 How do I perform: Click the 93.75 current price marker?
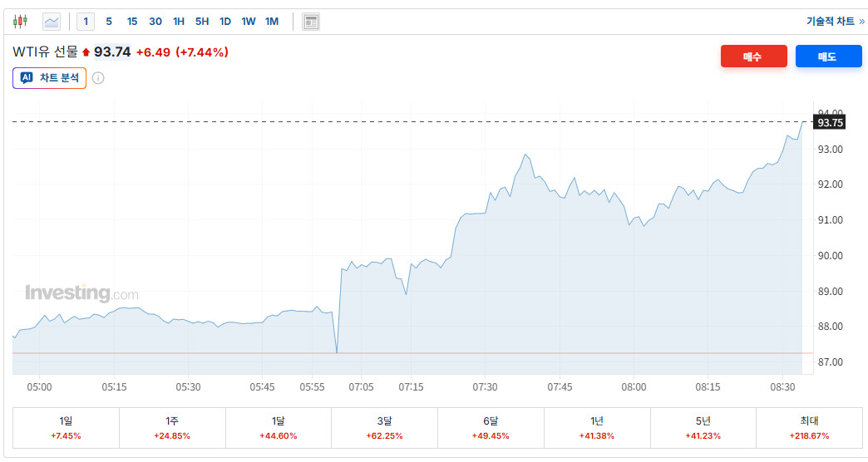tap(831, 122)
